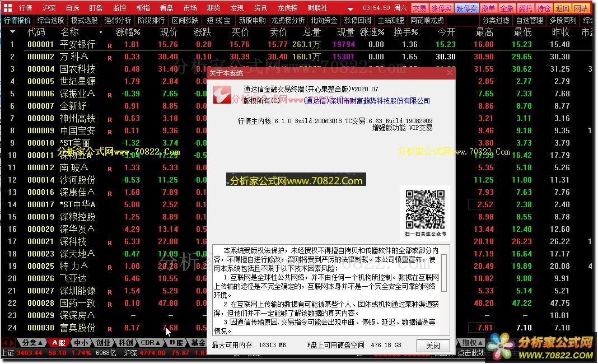Click the R marker on 国药一致 row

pos(110,305)
